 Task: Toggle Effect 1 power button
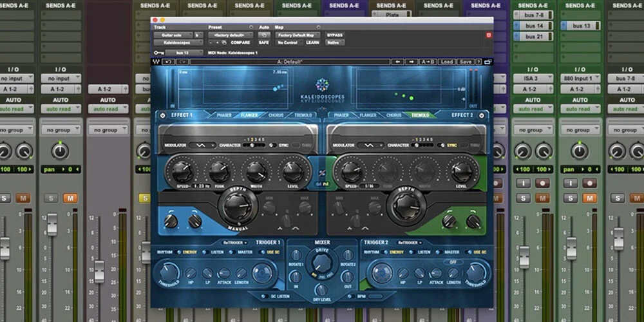point(163,115)
